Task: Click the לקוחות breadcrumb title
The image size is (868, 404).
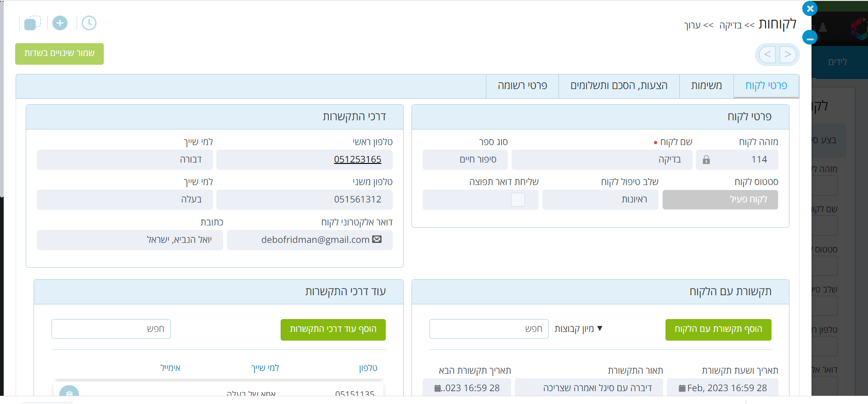Action: pos(777,24)
